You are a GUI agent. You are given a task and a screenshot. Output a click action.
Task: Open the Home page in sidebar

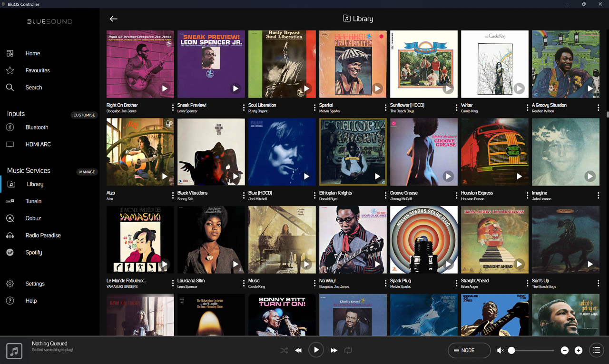[x=32, y=53]
